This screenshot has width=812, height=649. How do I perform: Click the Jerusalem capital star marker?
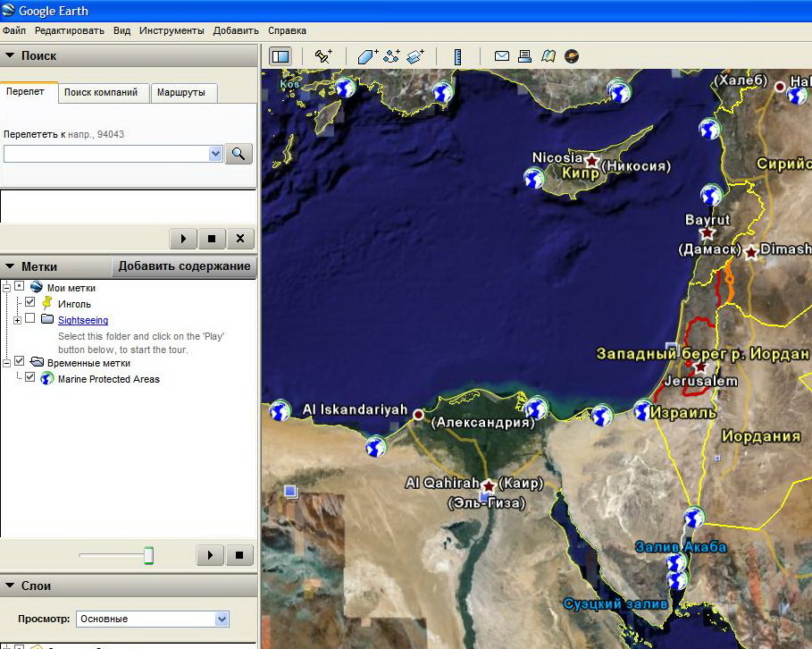point(700,367)
